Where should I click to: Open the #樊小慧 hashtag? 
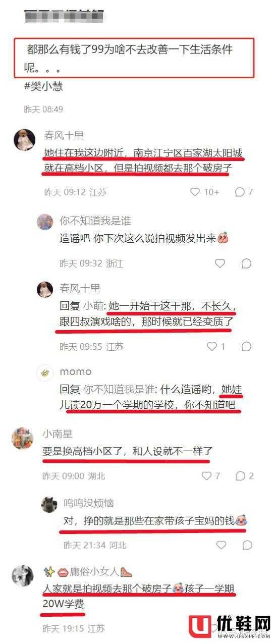(x=43, y=86)
